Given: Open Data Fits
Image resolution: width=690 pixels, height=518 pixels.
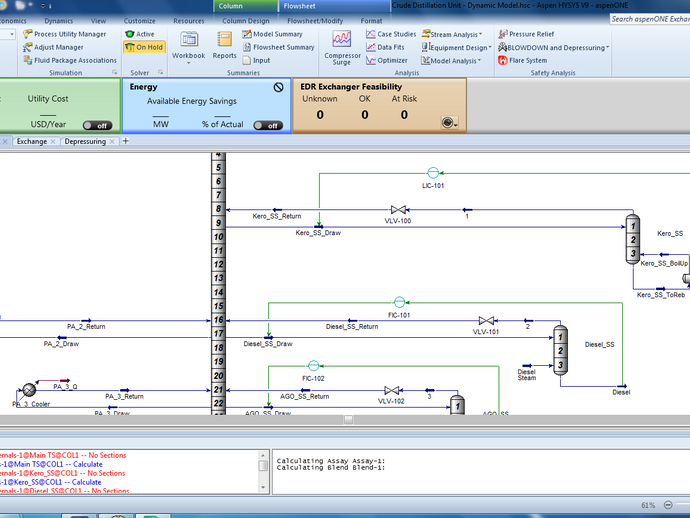Looking at the screenshot, I should pos(385,47).
